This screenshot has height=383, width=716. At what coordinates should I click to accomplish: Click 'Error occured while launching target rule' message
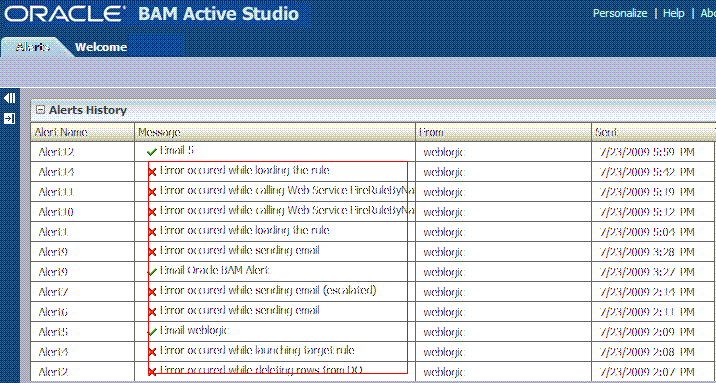[x=257, y=350]
